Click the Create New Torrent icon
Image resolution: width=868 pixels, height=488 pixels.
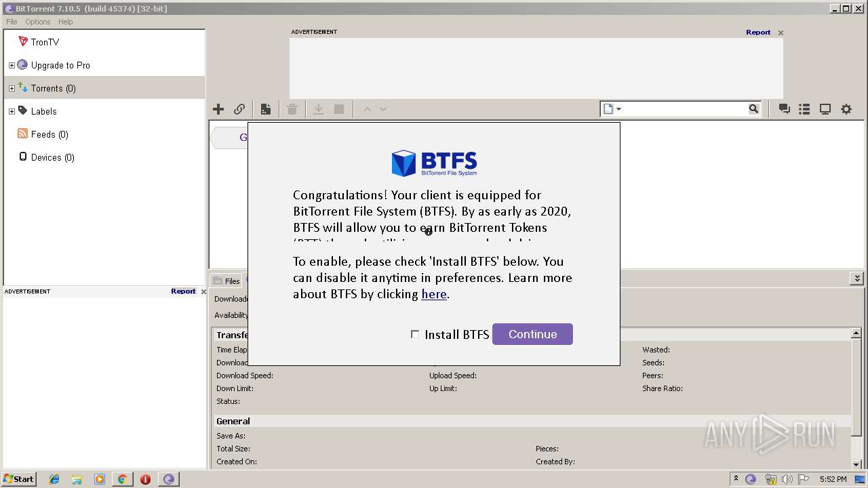[266, 109]
